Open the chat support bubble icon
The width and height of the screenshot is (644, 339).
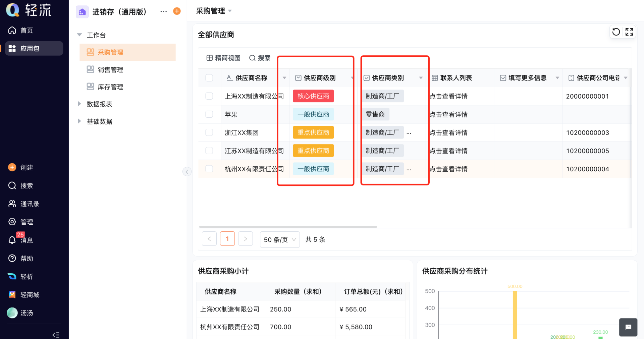coord(628,327)
